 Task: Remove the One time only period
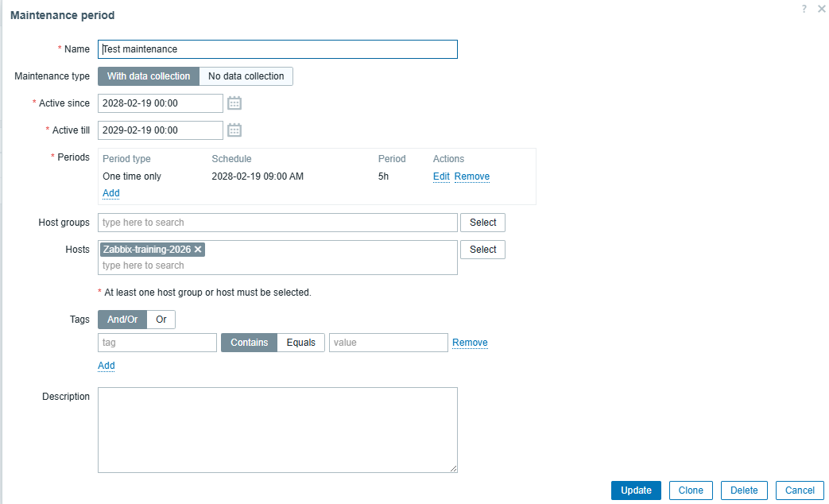[472, 176]
